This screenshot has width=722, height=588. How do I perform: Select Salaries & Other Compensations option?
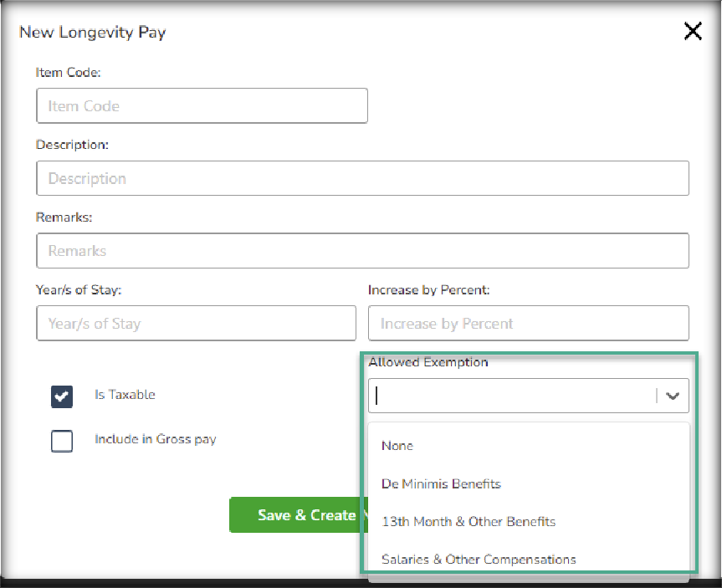coord(479,560)
